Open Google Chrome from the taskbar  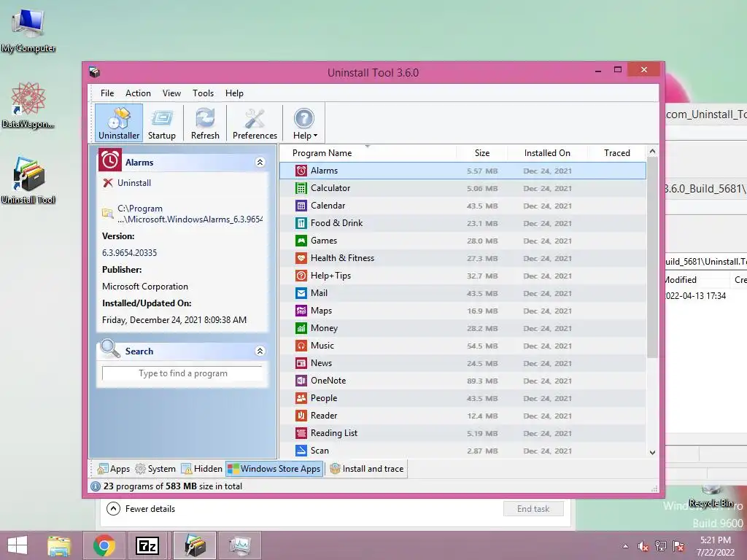[104, 545]
